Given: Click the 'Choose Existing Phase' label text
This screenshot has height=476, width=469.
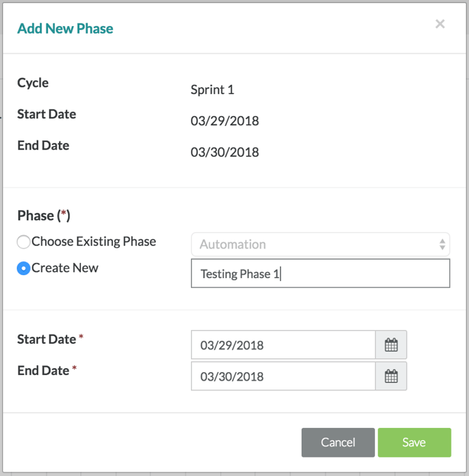Looking at the screenshot, I should [x=93, y=241].
